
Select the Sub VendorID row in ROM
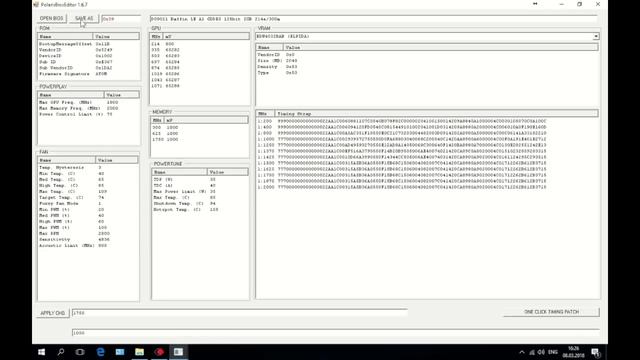(88, 68)
